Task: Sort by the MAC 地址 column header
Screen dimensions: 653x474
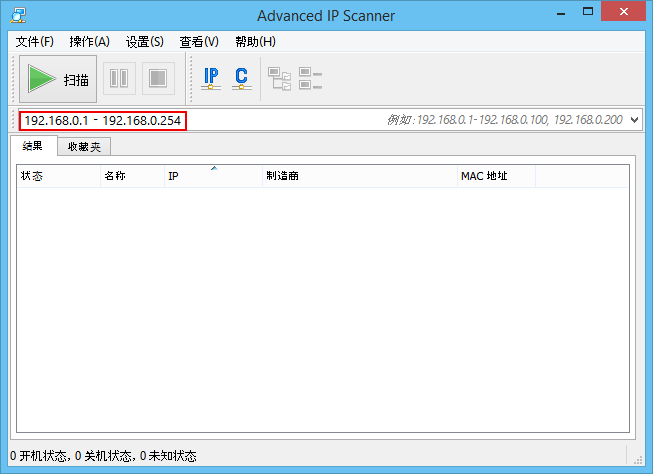Action: point(495,176)
